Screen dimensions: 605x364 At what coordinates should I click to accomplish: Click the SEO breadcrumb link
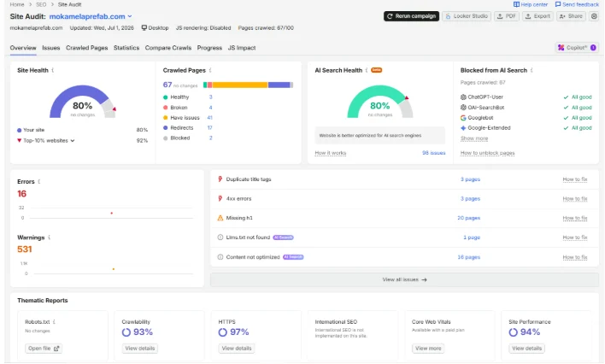(41, 4)
